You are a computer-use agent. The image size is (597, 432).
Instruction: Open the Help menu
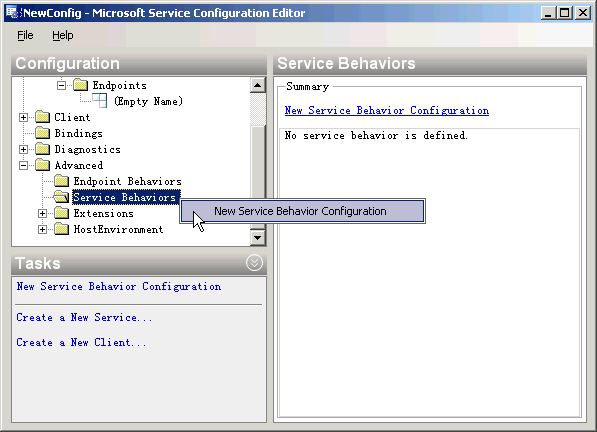[63, 35]
